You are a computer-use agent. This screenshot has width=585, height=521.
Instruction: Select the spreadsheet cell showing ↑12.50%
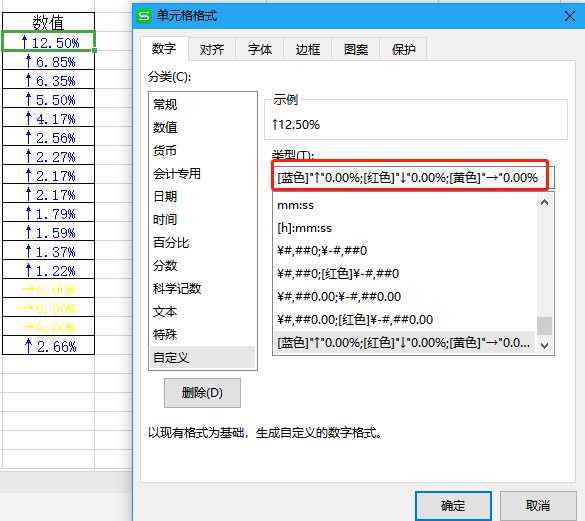pyautogui.click(x=49, y=41)
